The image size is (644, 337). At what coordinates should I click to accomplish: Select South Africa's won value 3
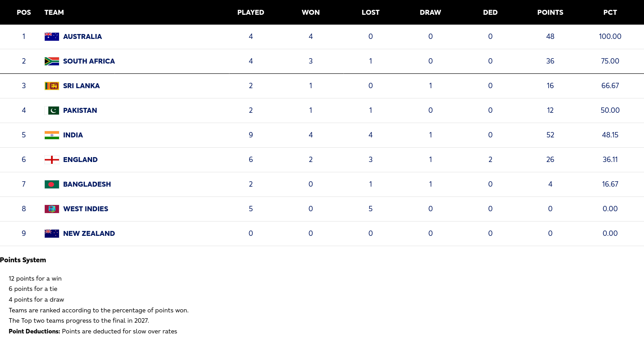click(311, 61)
